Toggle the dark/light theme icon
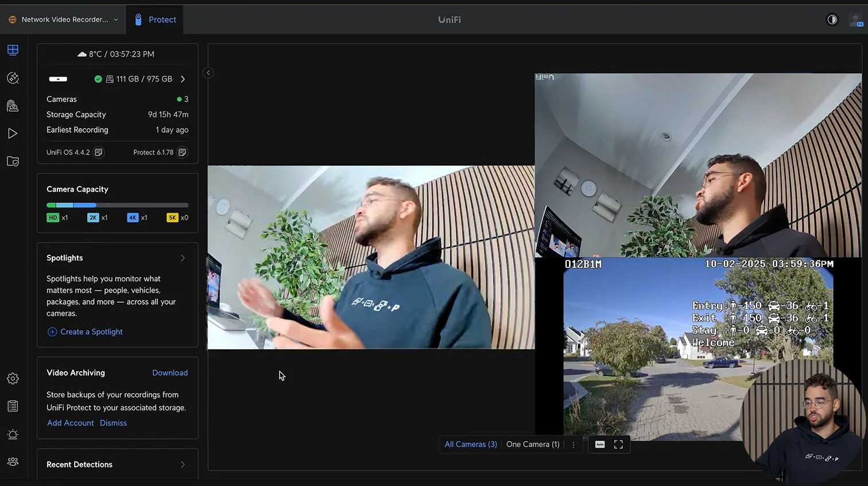 [832, 20]
